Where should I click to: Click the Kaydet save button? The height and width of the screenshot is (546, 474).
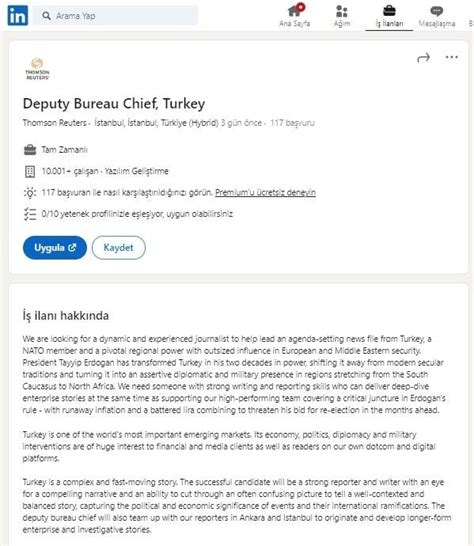click(x=118, y=248)
